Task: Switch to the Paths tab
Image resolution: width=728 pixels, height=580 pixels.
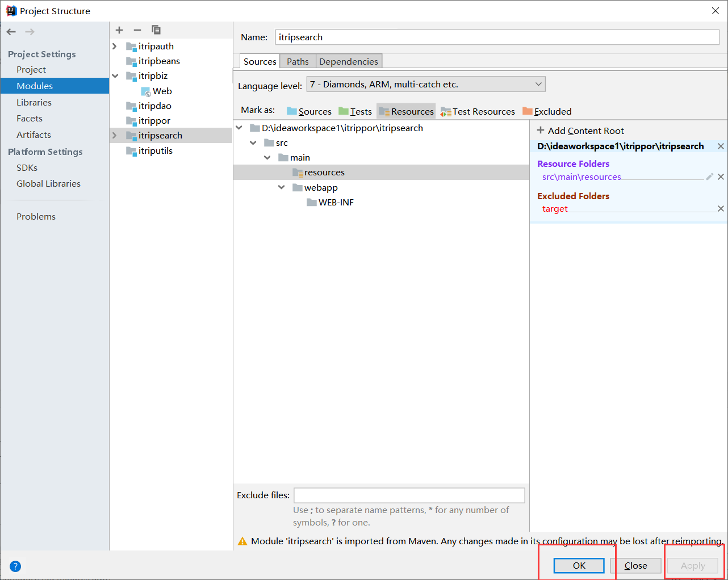Action: pyautogui.click(x=298, y=61)
